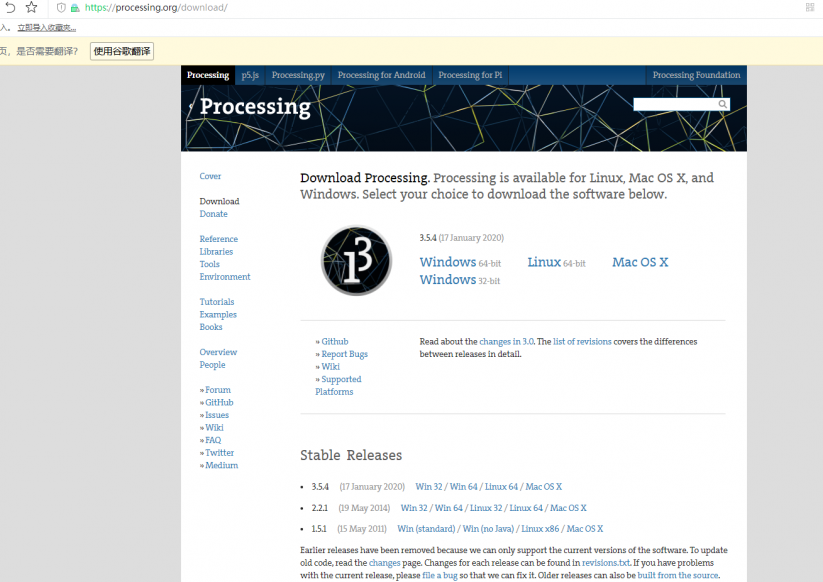
Task: Open 'list of revisions' link
Action: [582, 342]
